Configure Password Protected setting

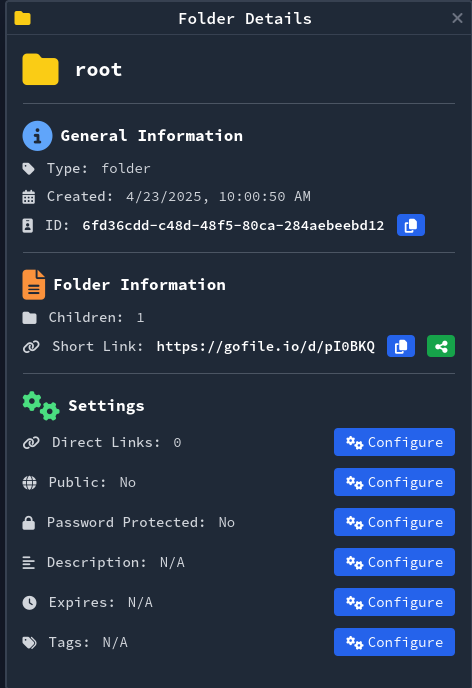click(x=394, y=522)
